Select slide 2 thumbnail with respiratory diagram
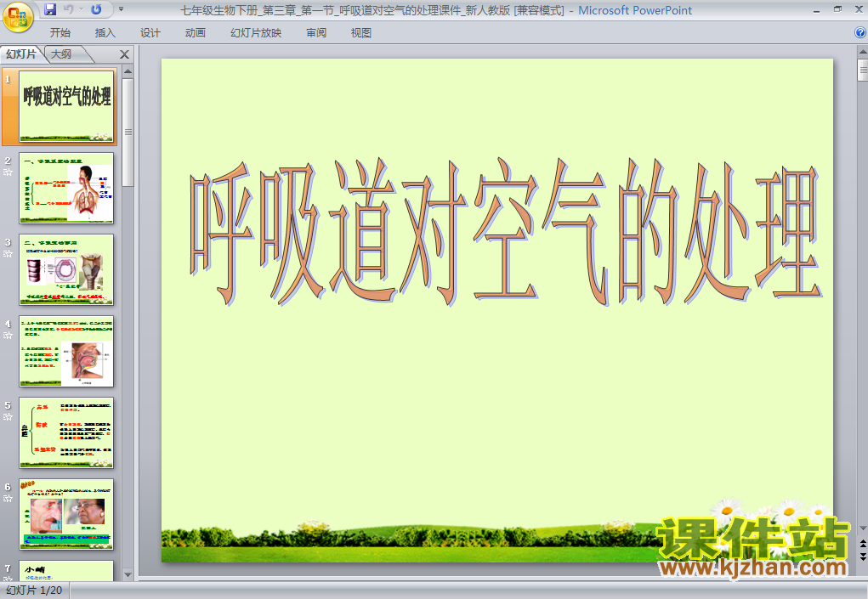 tap(66, 188)
